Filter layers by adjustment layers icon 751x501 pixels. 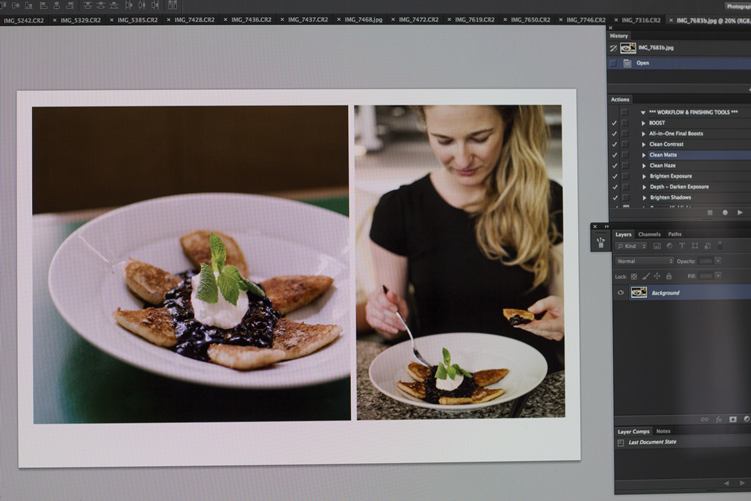coord(670,246)
